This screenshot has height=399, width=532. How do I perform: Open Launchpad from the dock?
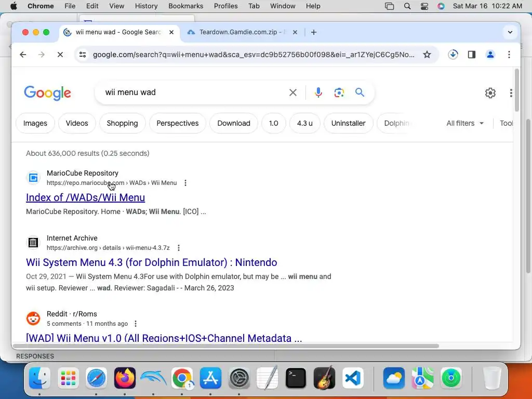(x=68, y=378)
